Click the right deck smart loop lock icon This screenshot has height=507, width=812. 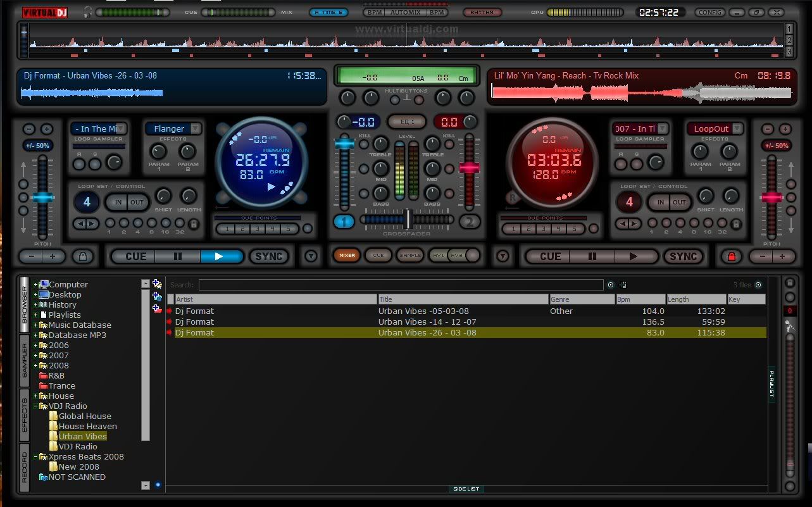click(735, 223)
